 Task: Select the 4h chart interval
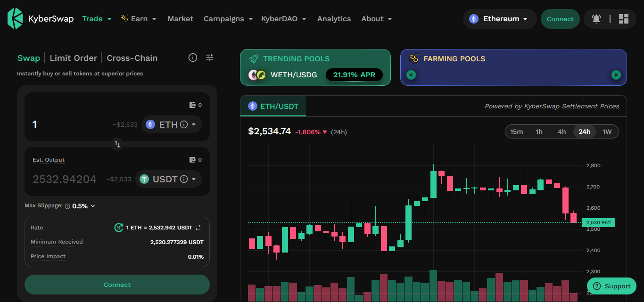click(561, 131)
